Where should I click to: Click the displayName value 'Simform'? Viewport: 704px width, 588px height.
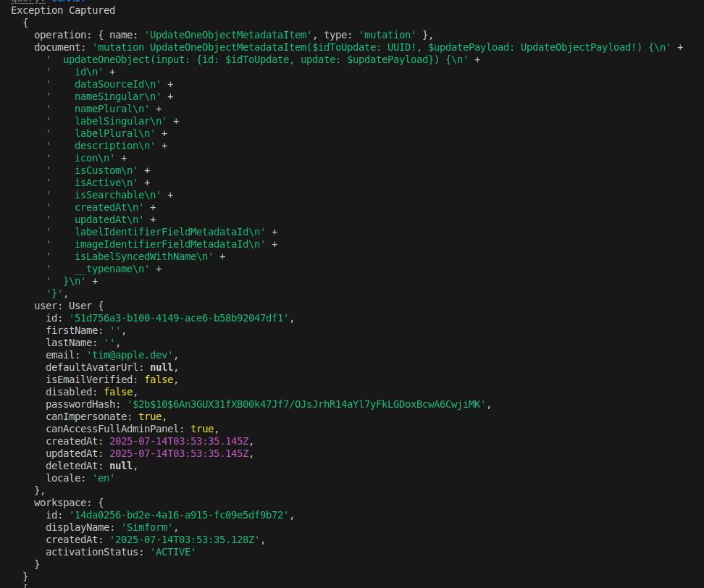click(146, 527)
